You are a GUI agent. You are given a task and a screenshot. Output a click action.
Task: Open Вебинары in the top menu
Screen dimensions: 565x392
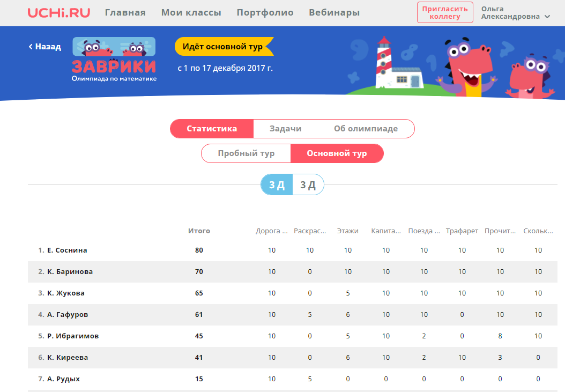coord(334,13)
